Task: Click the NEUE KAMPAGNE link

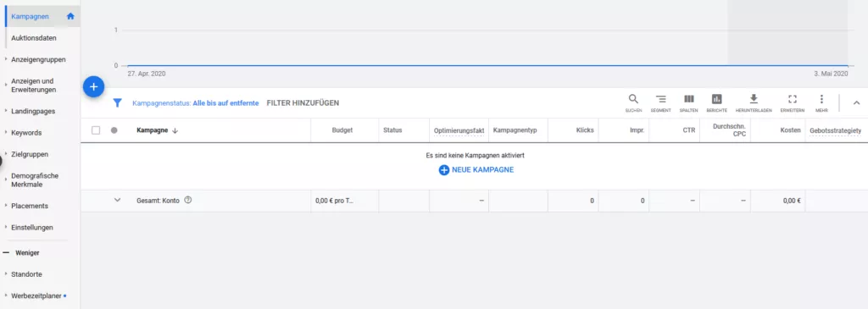Action: 476,169
